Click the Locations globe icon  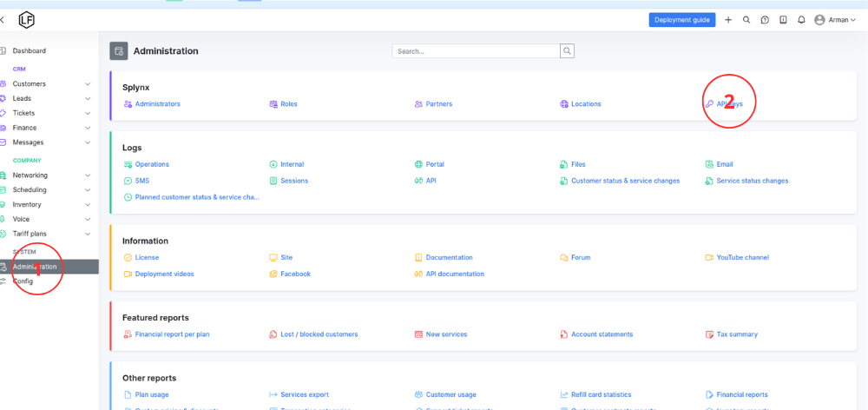564,104
